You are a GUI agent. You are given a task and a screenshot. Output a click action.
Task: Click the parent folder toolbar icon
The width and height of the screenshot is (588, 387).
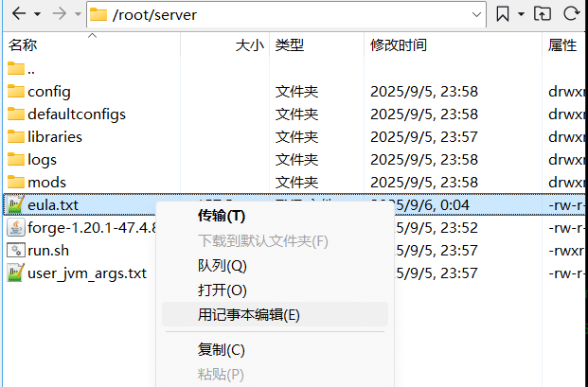[543, 14]
